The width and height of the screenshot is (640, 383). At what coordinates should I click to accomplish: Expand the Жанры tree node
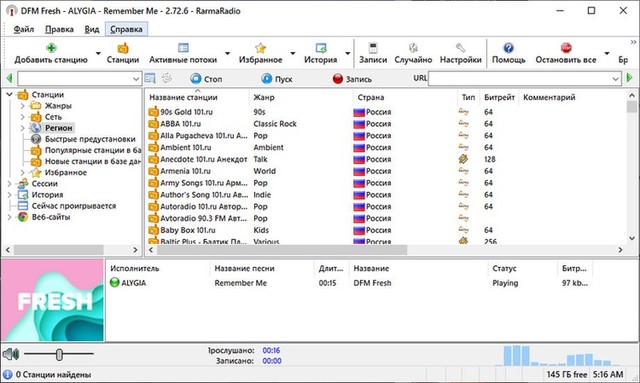[23, 105]
